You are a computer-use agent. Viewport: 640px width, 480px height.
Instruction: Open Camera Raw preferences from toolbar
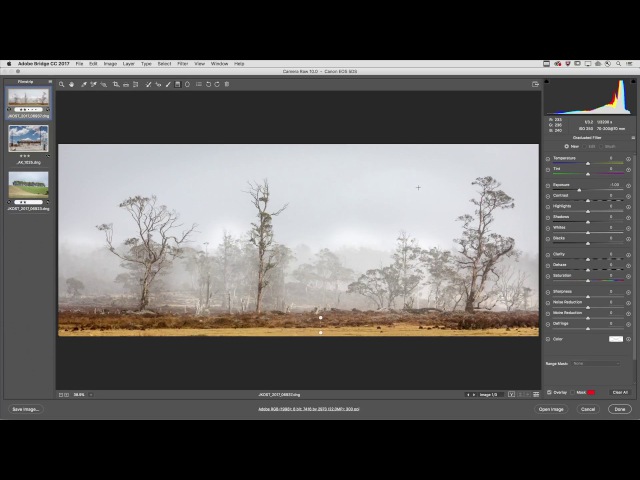199,84
